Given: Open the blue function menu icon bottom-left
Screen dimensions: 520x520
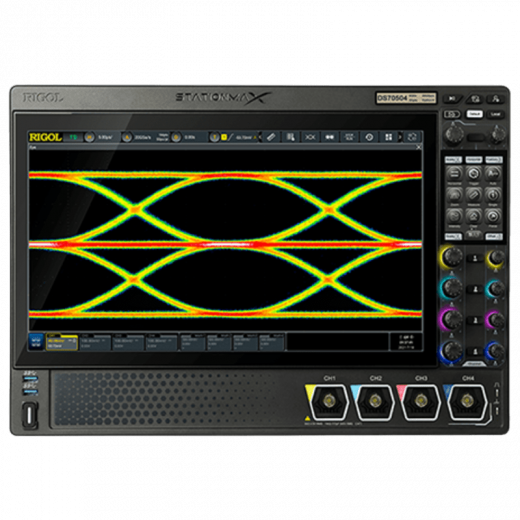Looking at the screenshot, I should [36, 342].
